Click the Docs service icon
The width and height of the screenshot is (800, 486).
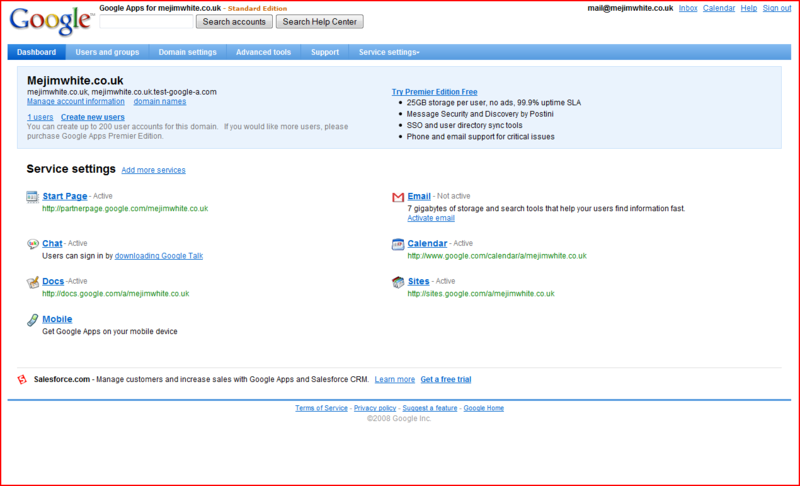[33, 282]
